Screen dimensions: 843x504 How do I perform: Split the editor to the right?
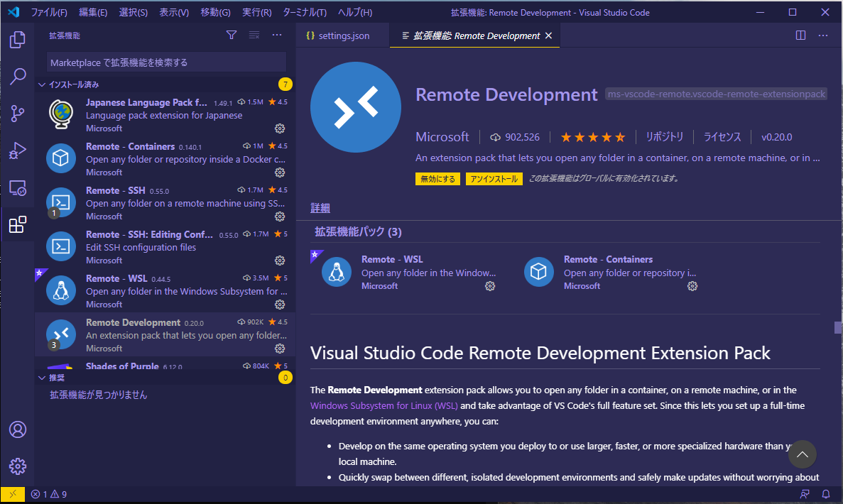(x=800, y=35)
